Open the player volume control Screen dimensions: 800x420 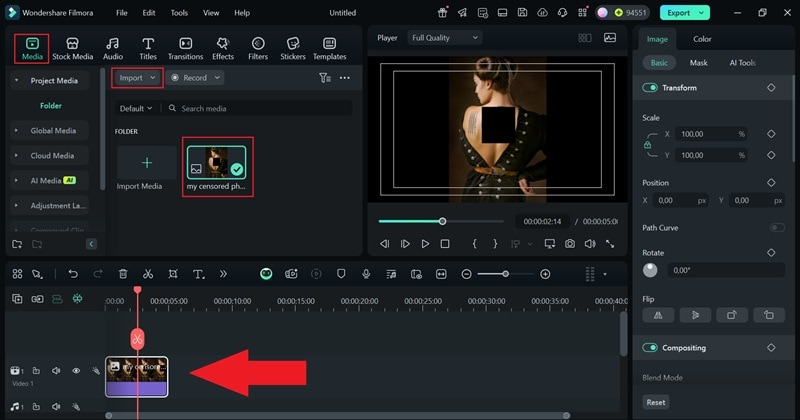(x=590, y=244)
